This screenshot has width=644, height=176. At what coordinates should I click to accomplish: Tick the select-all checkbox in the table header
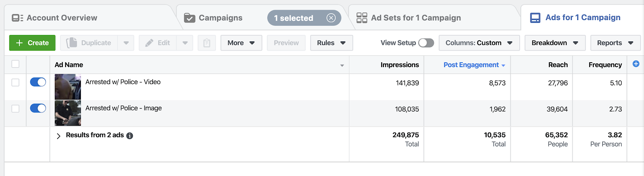tap(15, 64)
